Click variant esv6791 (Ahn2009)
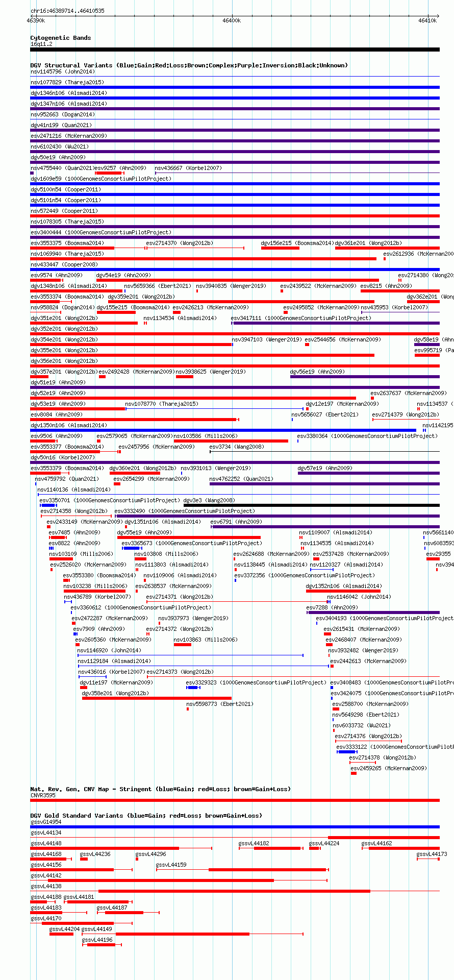Screen dimensions: 454x980 pos(236,522)
